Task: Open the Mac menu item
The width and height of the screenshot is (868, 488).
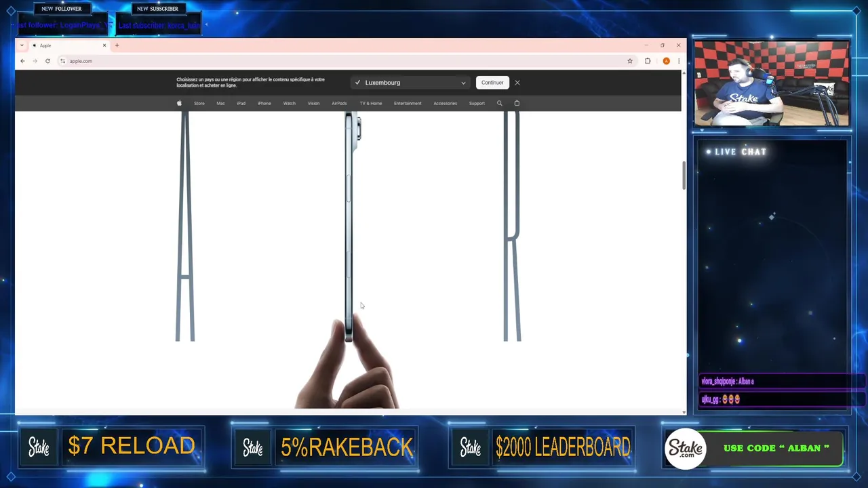Action: point(220,104)
